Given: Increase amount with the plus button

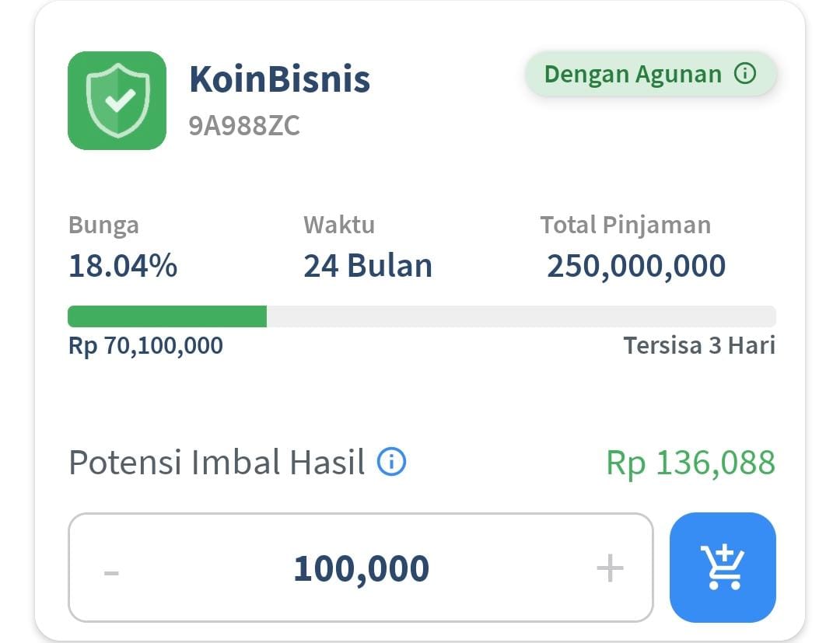Looking at the screenshot, I should click(x=610, y=568).
